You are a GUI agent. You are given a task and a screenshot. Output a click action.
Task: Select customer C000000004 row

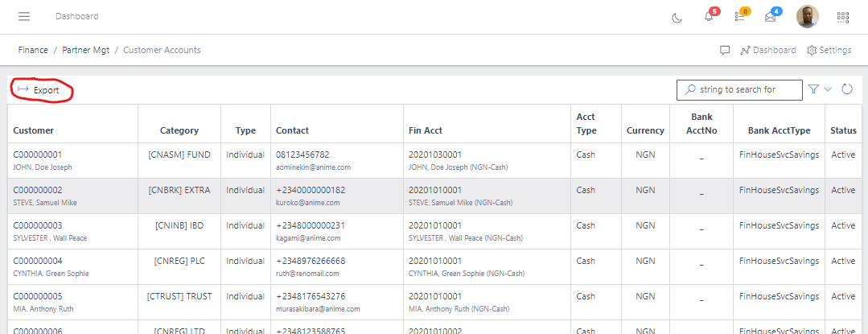[x=434, y=267]
